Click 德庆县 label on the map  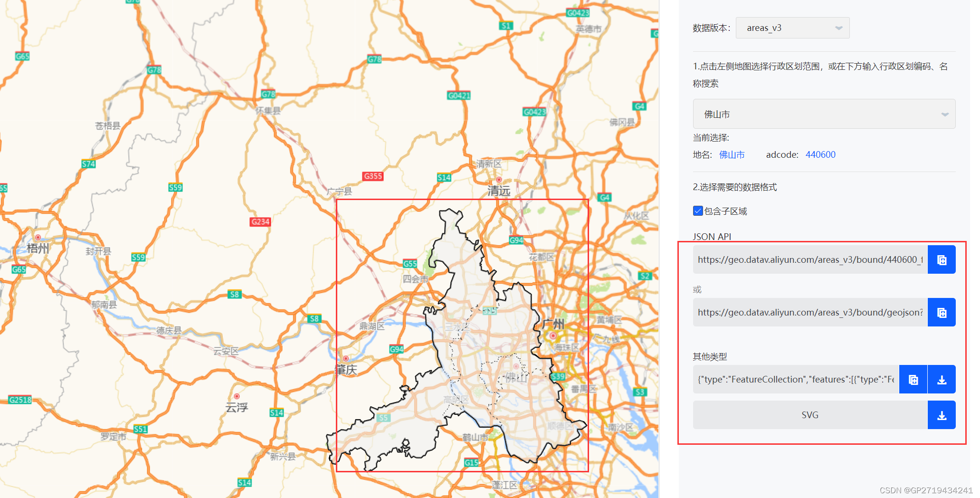(x=169, y=330)
